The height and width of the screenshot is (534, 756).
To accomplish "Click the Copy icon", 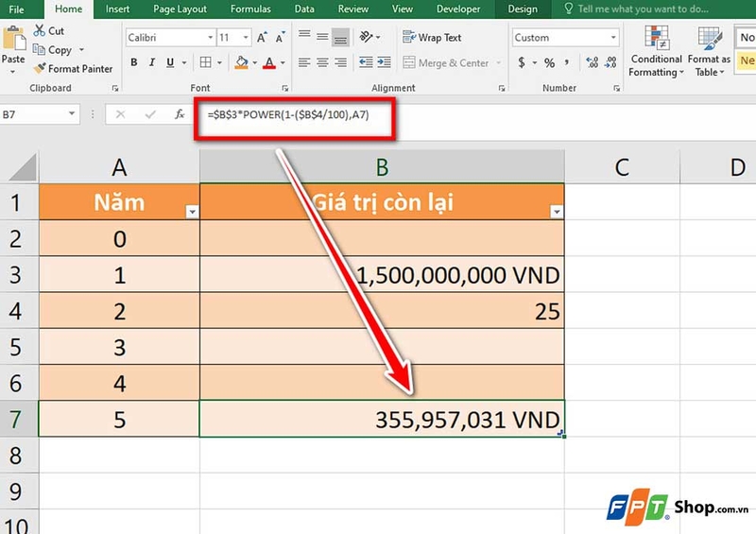I will tap(39, 49).
